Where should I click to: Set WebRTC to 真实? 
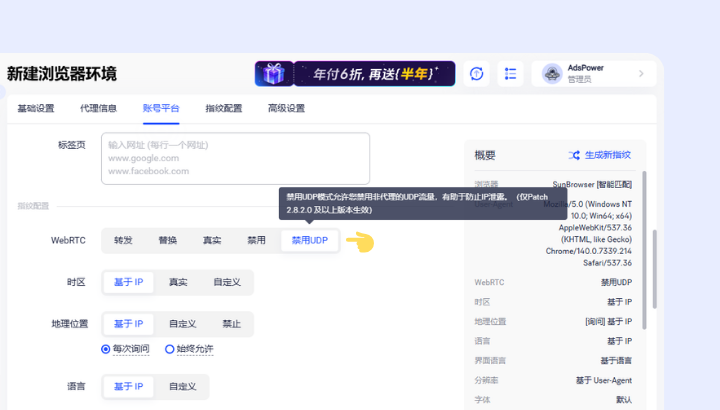click(212, 241)
